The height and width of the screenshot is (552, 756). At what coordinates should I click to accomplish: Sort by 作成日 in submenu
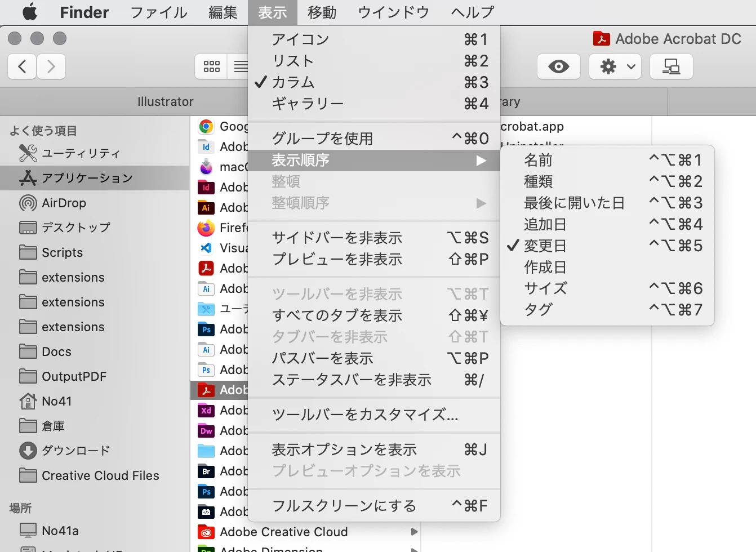[607, 267]
